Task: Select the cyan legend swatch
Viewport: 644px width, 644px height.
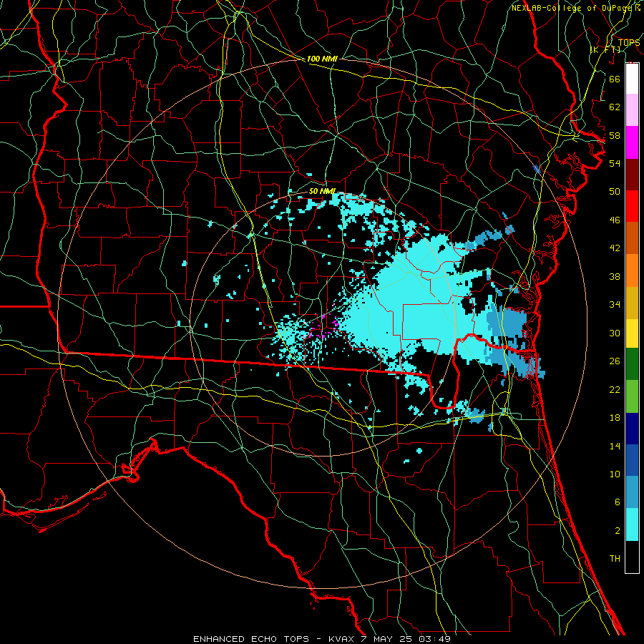Action: point(632,525)
